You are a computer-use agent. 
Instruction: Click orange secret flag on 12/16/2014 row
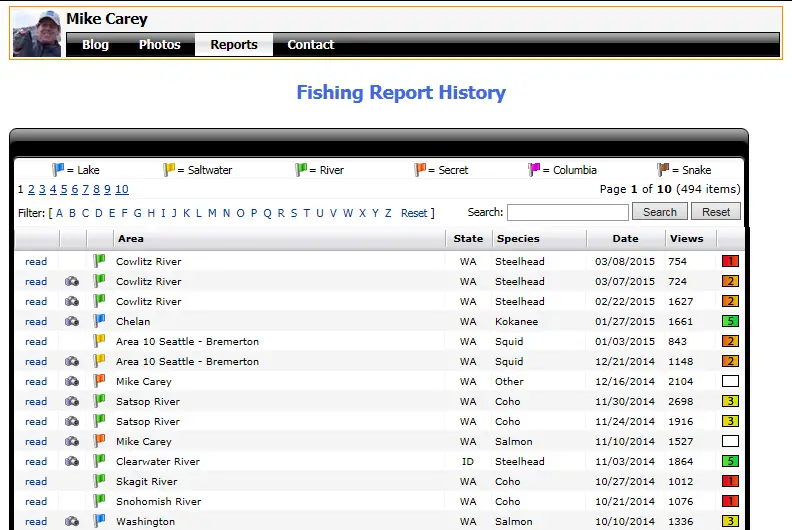tap(99, 382)
